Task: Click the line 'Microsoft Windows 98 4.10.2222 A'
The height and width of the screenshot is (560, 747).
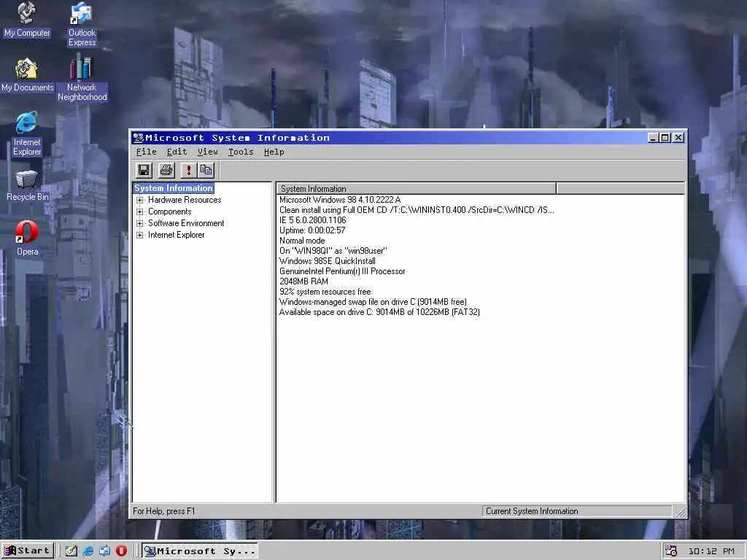Action: click(x=340, y=200)
